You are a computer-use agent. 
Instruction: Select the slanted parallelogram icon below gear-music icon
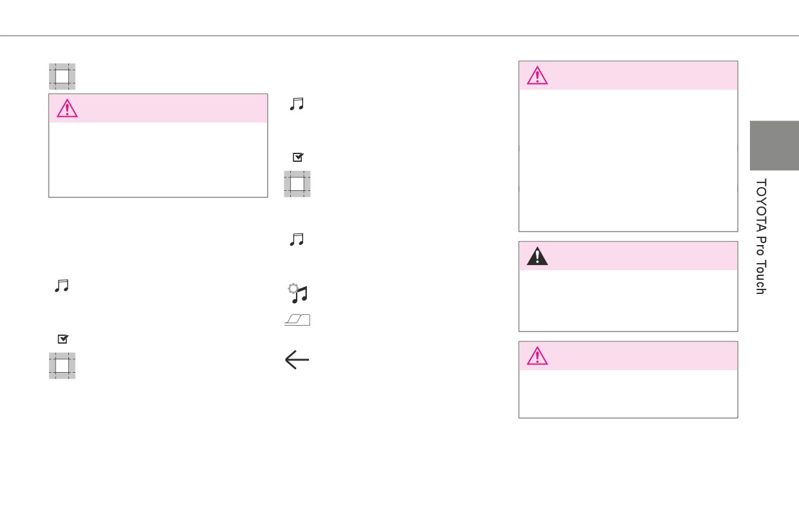coord(297,320)
